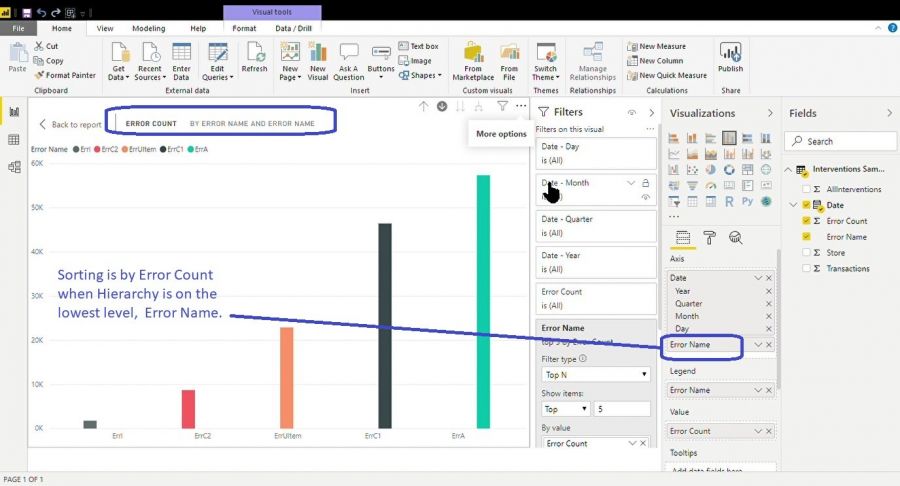Click New Column
Screen dimensions: 900x486
click(x=655, y=61)
